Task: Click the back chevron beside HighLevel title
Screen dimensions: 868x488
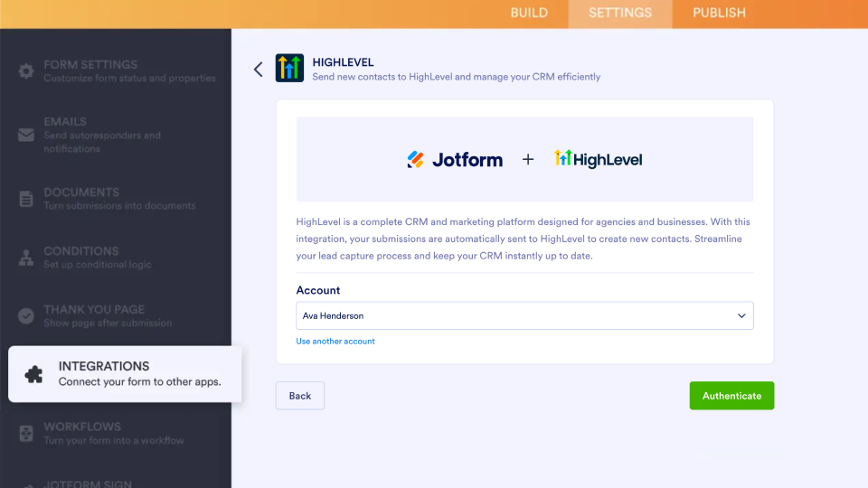Action: (x=258, y=70)
